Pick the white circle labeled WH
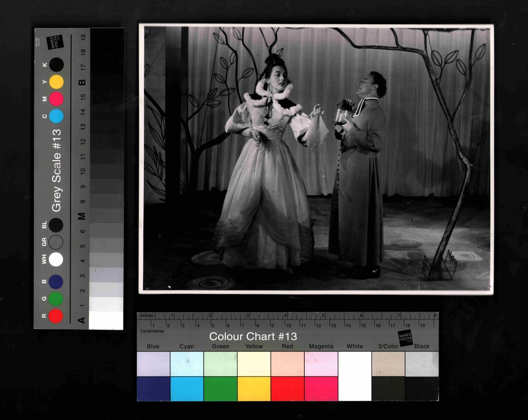This screenshot has width=528, height=420. pyautogui.click(x=56, y=259)
